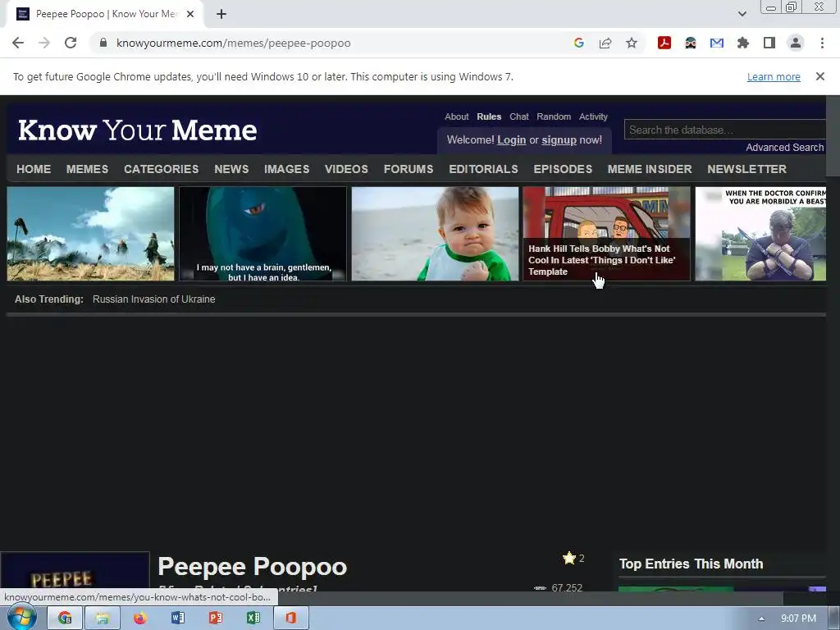Screen dimensions: 840x630
Task: Open a new tab with plus button
Action: pos(221,14)
